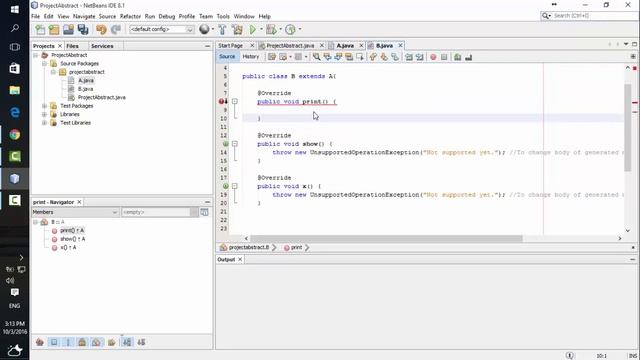Click the Comment editor toolbar icon
Screen dimensions: 640x360
pyautogui.click(x=458, y=57)
